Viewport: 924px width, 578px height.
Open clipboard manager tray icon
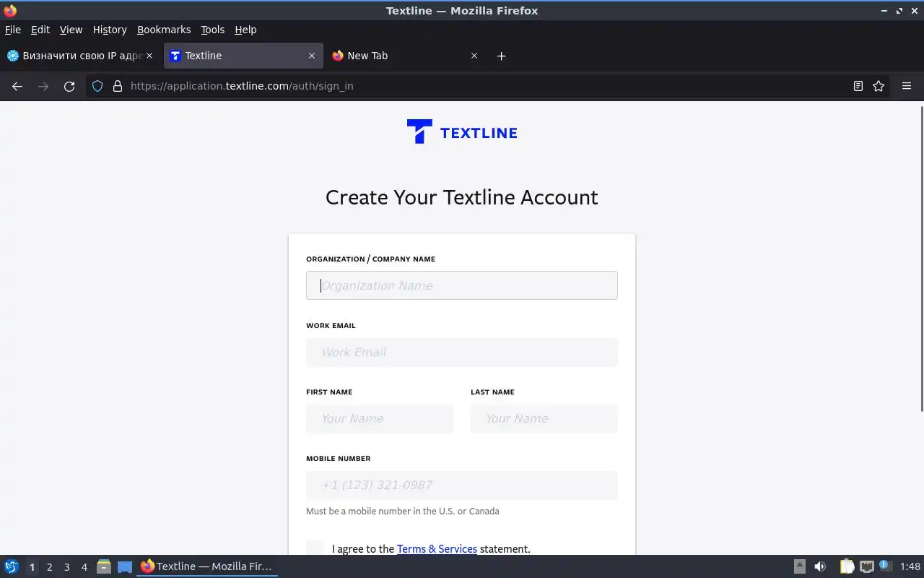847,566
